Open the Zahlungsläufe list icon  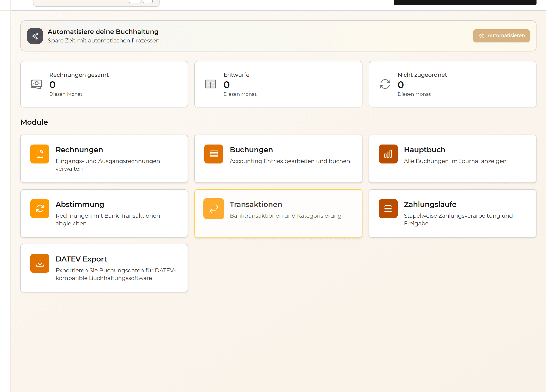(x=388, y=208)
